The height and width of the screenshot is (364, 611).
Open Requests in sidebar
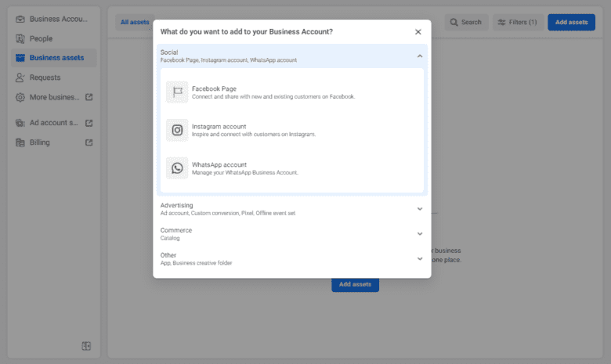[x=54, y=77]
